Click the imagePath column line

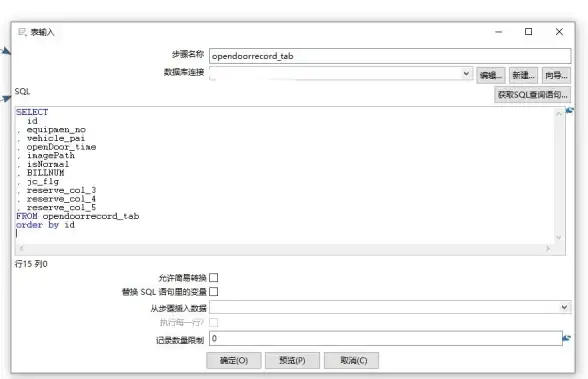point(46,156)
